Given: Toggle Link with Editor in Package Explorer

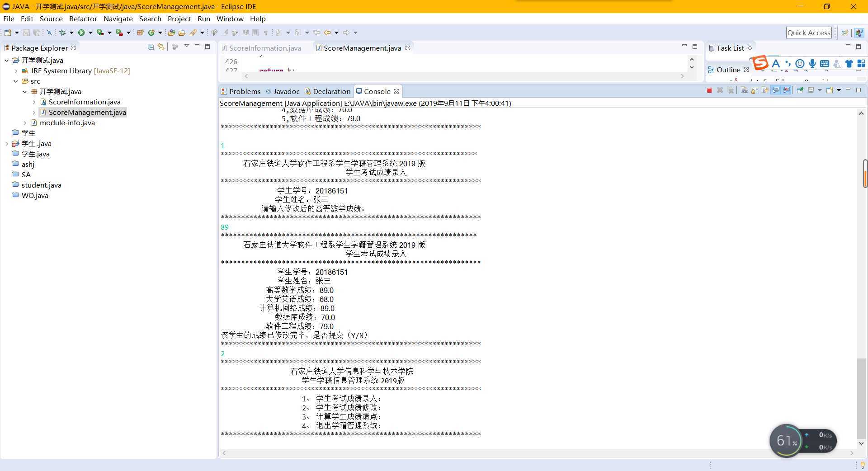Looking at the screenshot, I should 161,47.
